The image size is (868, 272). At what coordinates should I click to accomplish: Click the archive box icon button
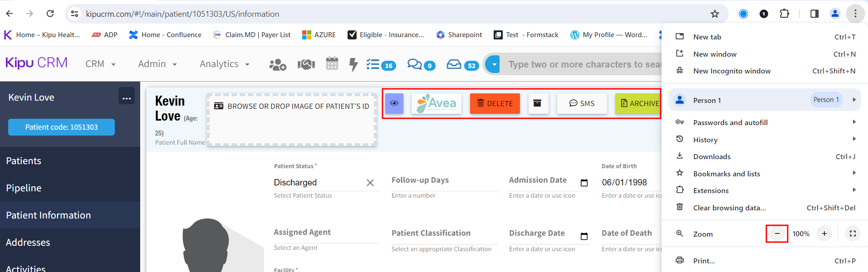tap(538, 103)
